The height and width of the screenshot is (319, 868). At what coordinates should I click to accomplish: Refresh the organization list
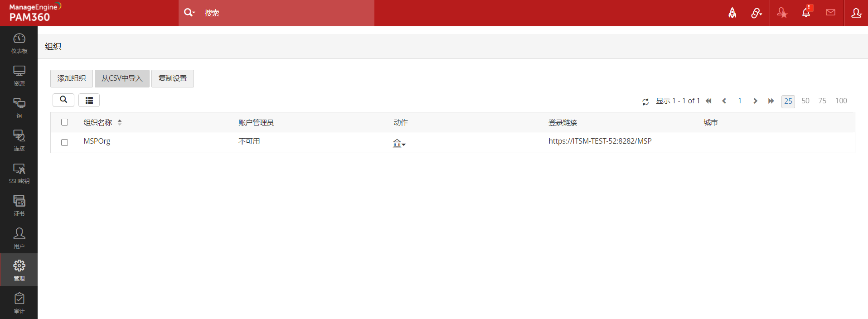pyautogui.click(x=645, y=101)
